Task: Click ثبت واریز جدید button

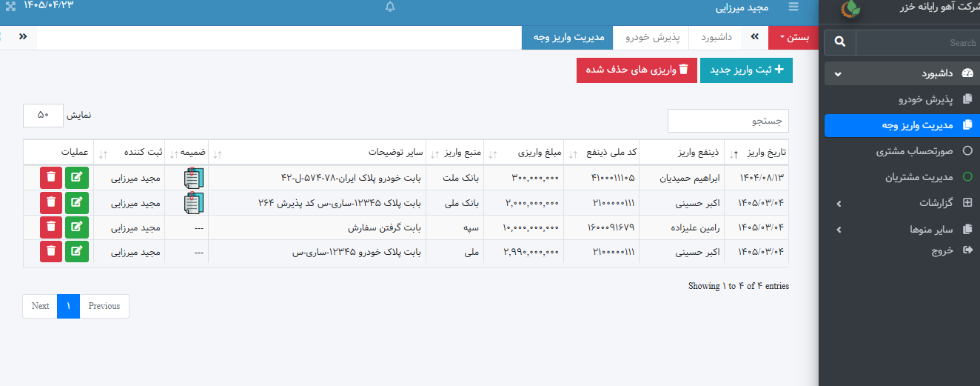Action: (746, 70)
